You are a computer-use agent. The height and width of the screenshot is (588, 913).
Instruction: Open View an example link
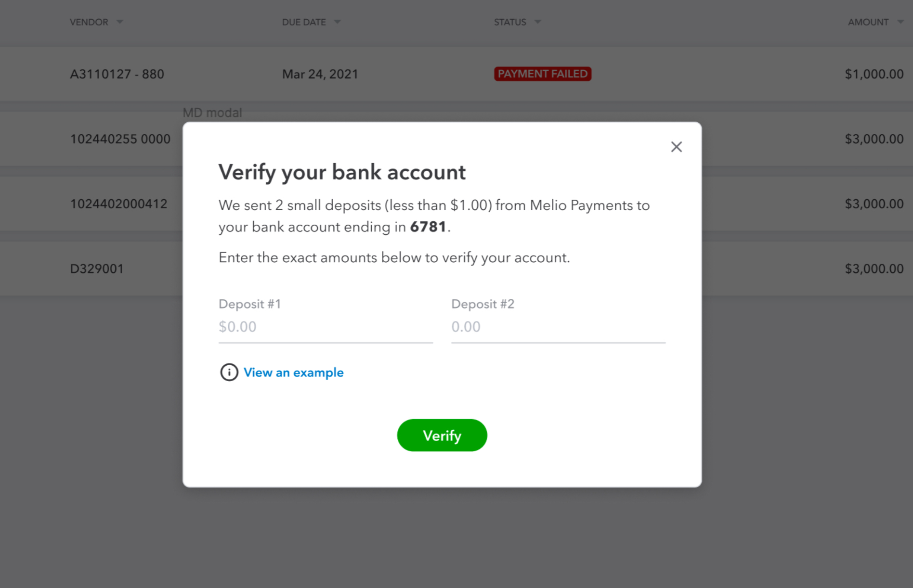tap(293, 372)
